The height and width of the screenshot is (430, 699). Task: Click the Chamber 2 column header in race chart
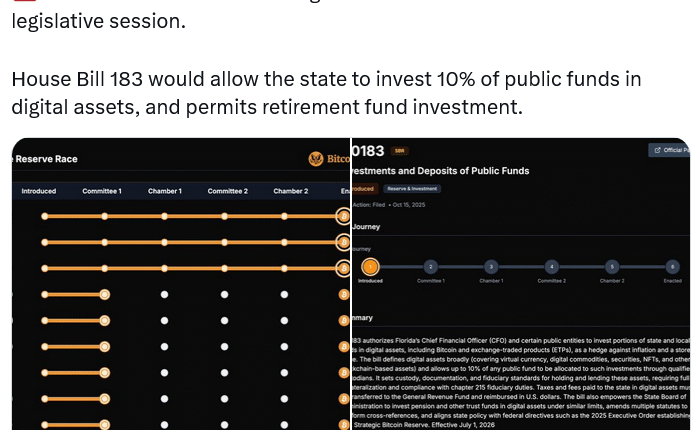(290, 191)
